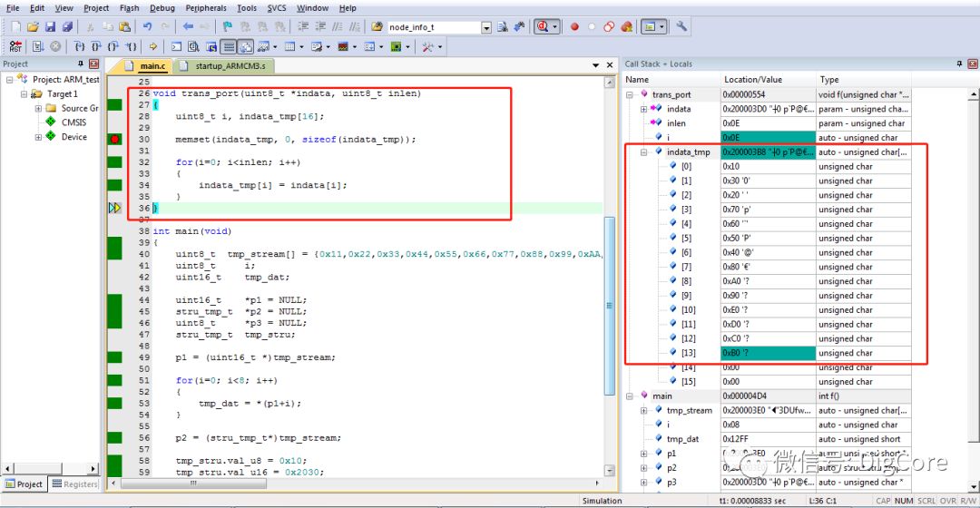Click the Paste clipboard icon
Screen dimensions: 980x508
[124, 27]
